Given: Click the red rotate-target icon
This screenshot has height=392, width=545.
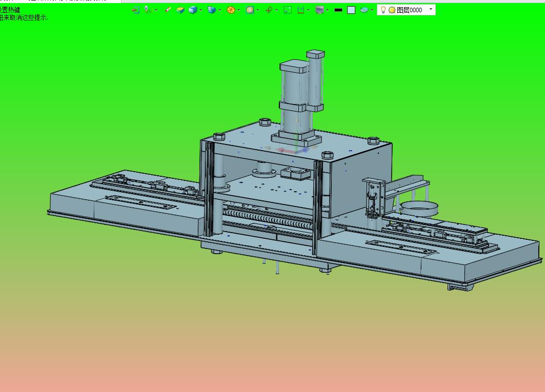Looking at the screenshot, I should pyautogui.click(x=269, y=10).
